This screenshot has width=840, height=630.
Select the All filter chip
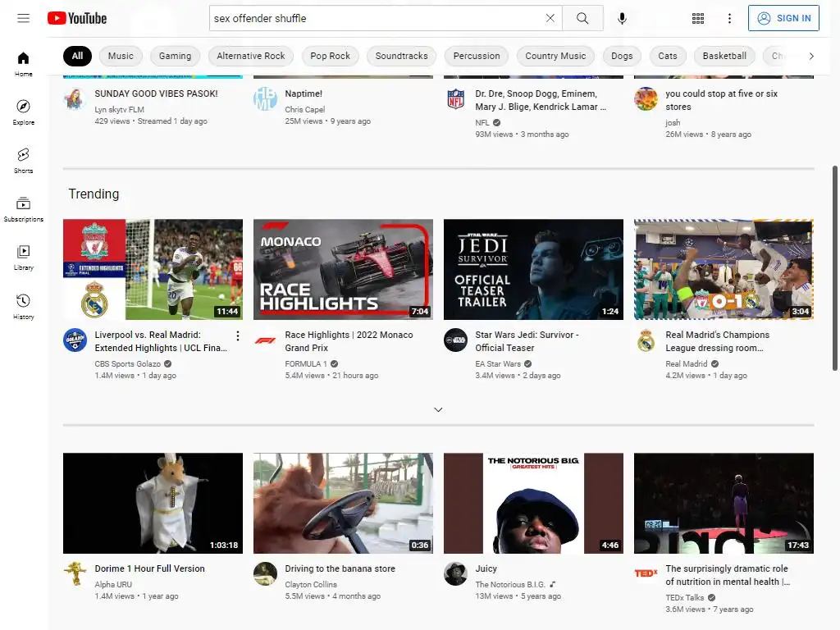click(x=78, y=56)
